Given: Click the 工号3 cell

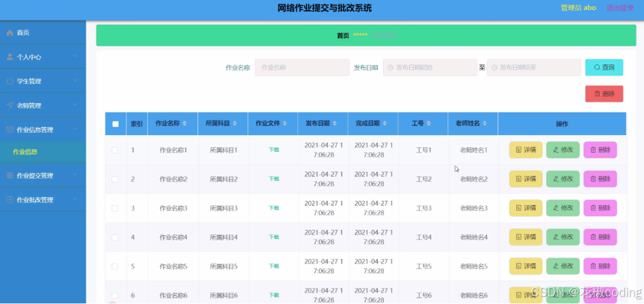Looking at the screenshot, I should (x=424, y=208).
